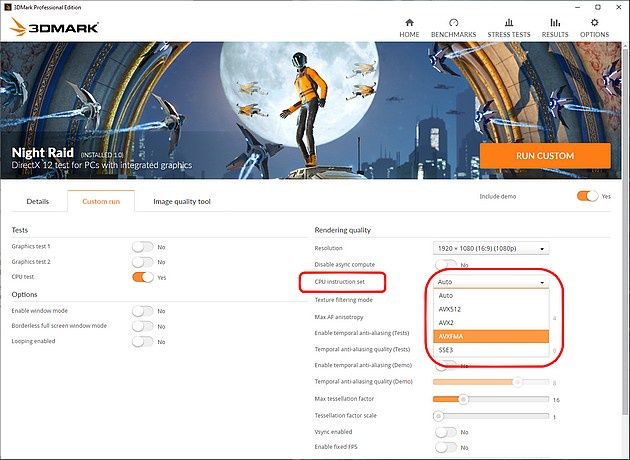Select the highlighted AVXFMA option
Screen dimensions: 630x460
[x=491, y=336]
